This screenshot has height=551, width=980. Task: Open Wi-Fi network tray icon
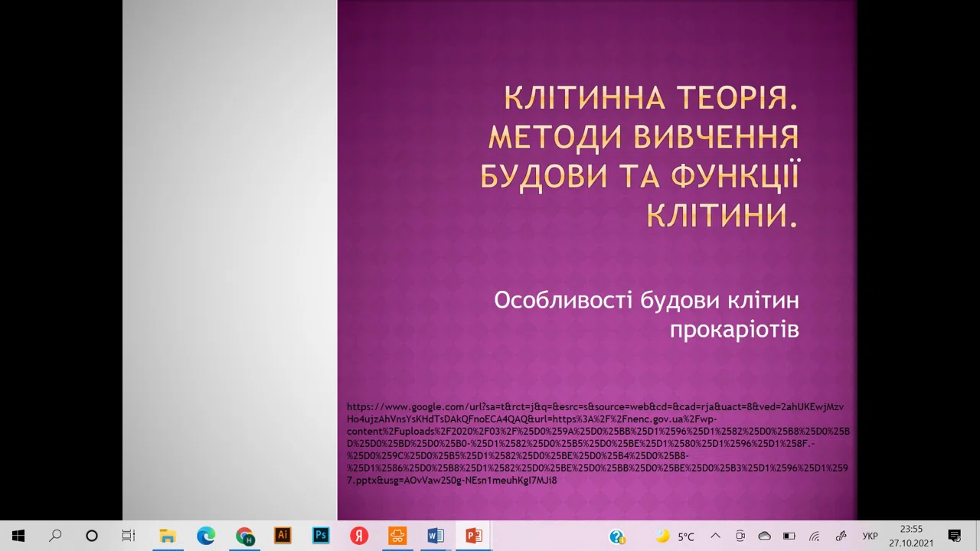(x=815, y=536)
